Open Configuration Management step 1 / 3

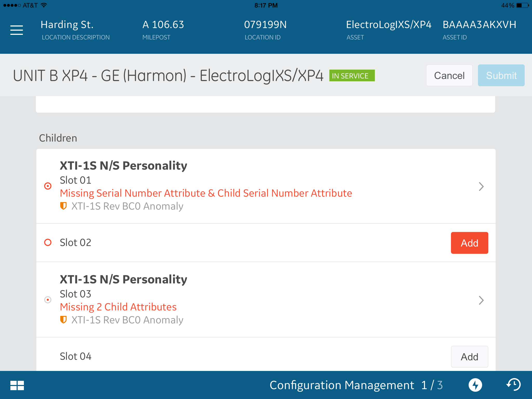[356, 385]
